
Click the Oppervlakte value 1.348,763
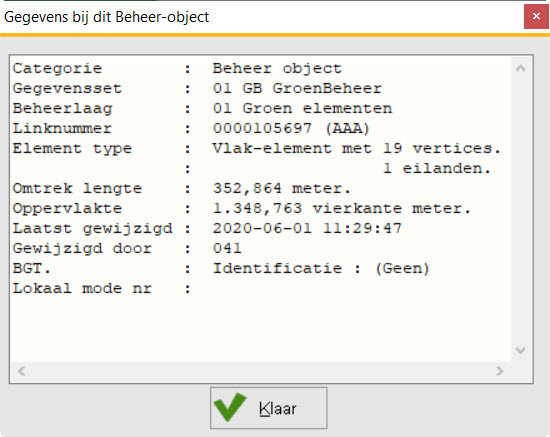pyautogui.click(x=257, y=209)
